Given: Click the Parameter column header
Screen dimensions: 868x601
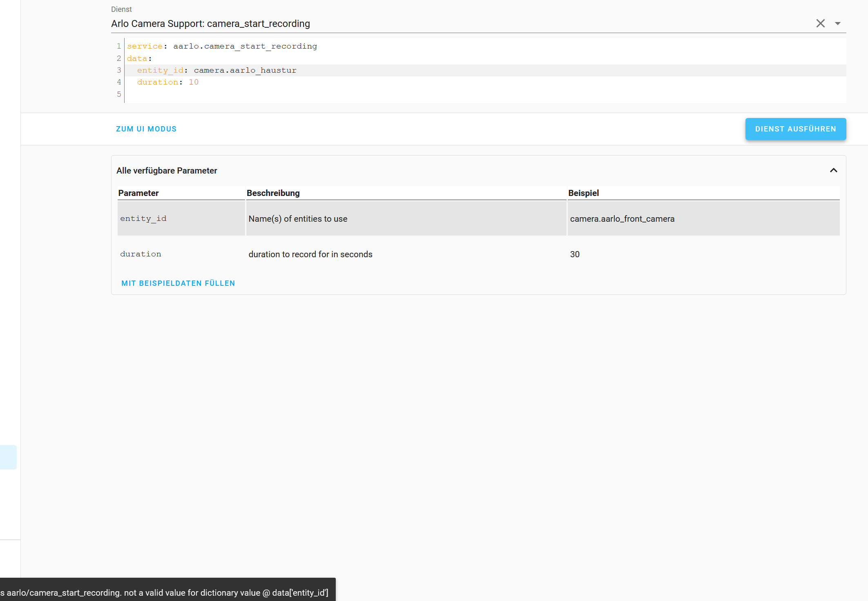Looking at the screenshot, I should click(x=138, y=193).
